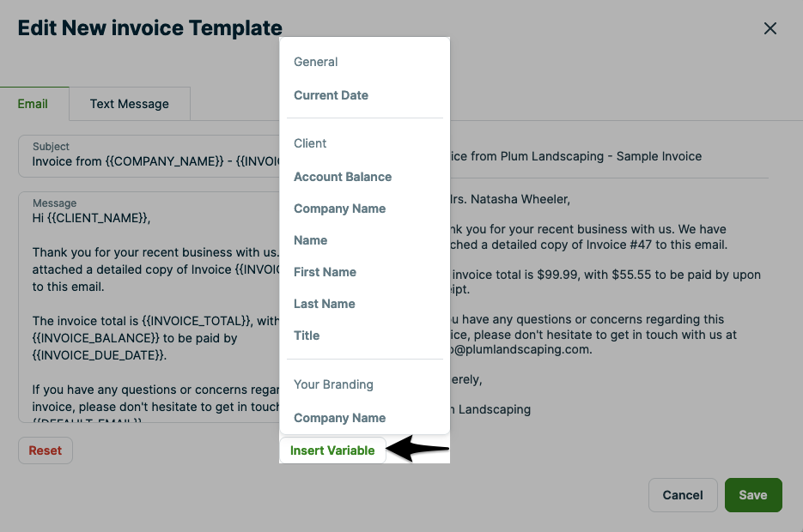Cancel editing the invoice template

[683, 495]
